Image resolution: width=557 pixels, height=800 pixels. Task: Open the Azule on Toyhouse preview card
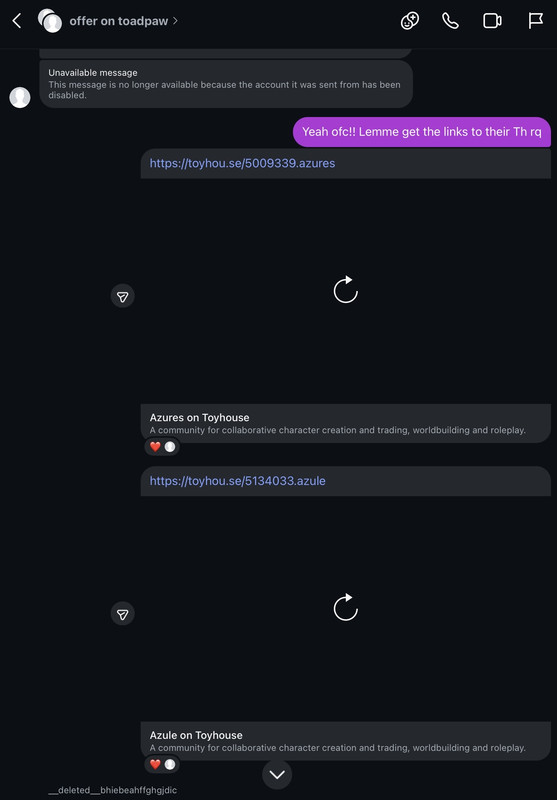click(x=346, y=741)
